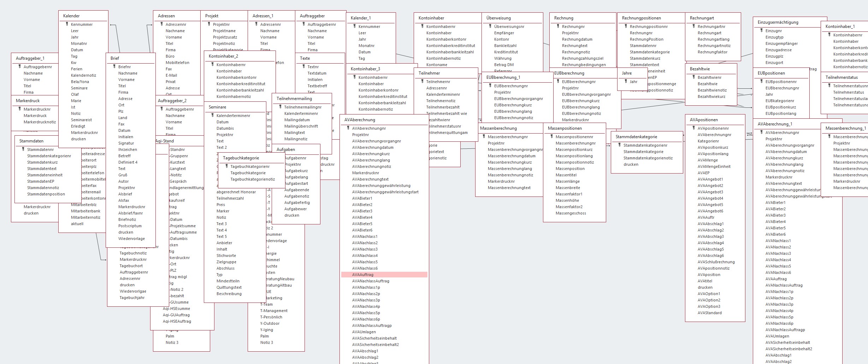Select the key icon beside Bezahltwienr
This screenshot has height=364, width=868.
(693, 77)
